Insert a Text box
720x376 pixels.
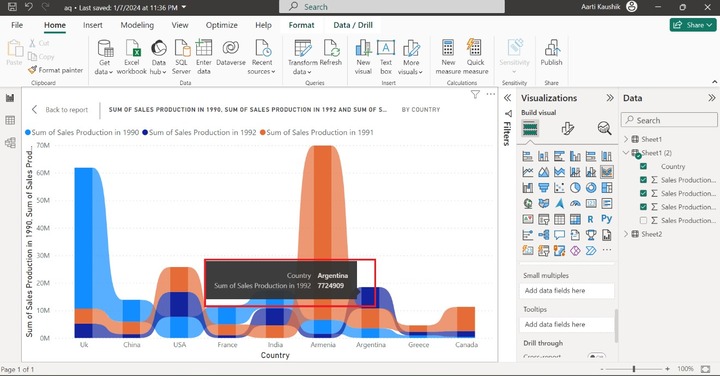click(x=386, y=57)
